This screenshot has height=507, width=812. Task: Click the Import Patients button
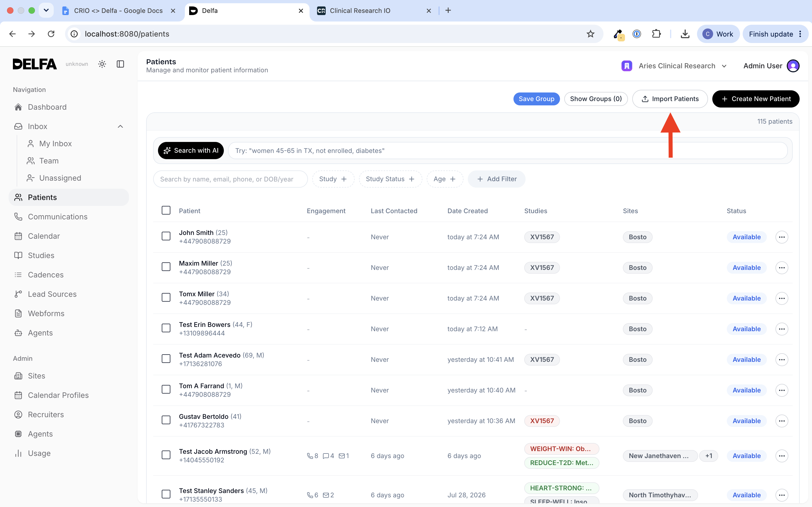pyautogui.click(x=670, y=99)
